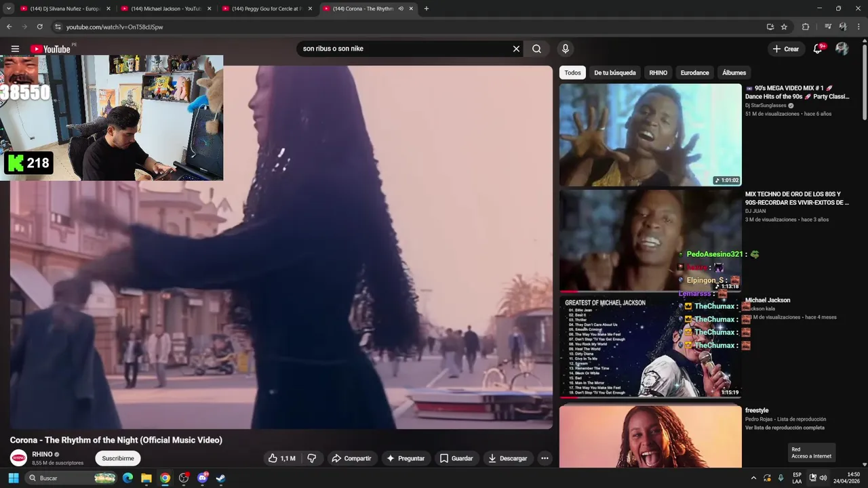Open Chrome profile avatar
The image size is (868, 488).
[843, 27]
